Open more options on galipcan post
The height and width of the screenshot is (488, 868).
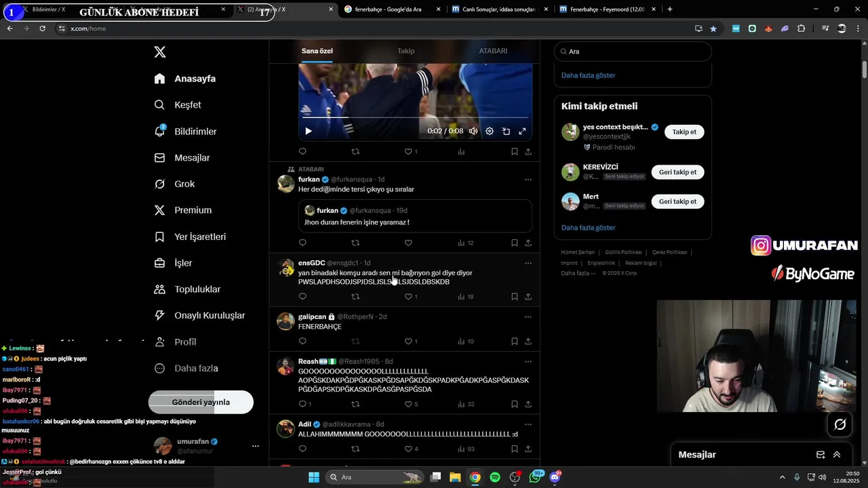tap(528, 317)
